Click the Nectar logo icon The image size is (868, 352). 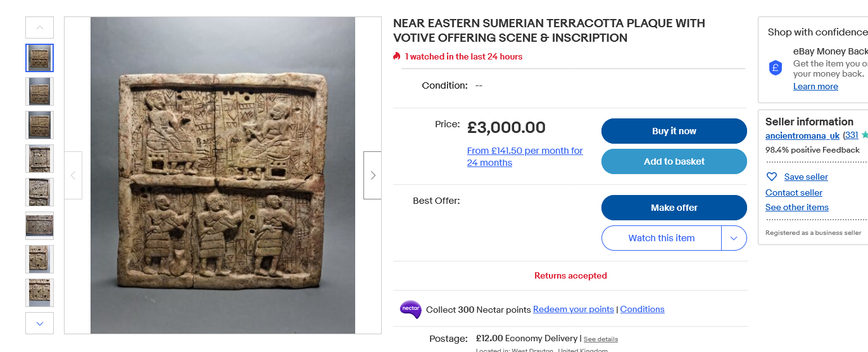(x=410, y=310)
